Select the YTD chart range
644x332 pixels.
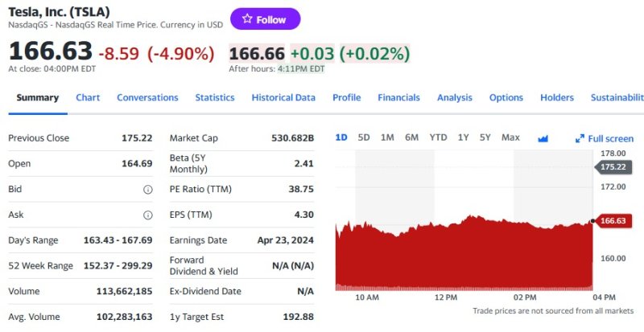point(438,137)
